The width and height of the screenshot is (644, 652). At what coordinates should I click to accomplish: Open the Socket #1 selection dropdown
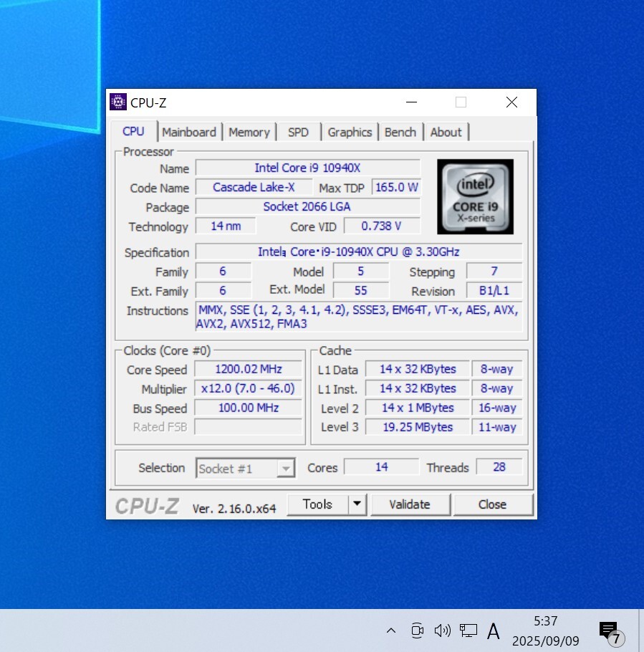[x=285, y=468]
